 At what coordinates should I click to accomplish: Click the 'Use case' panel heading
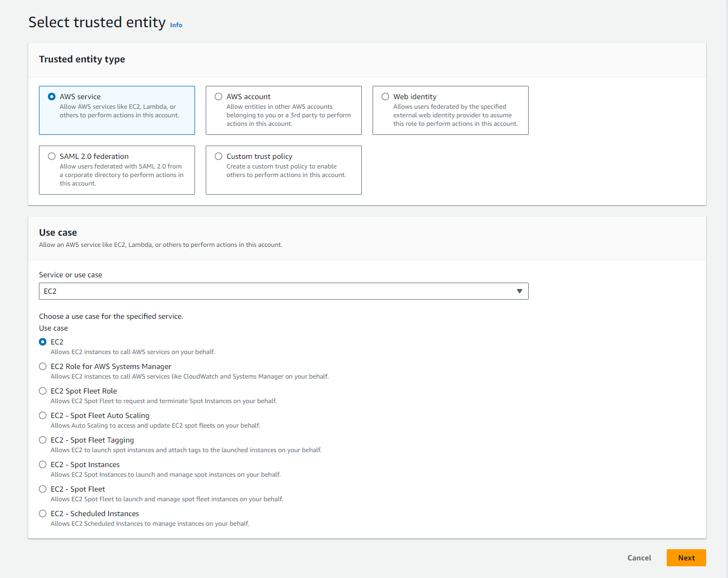(x=58, y=232)
